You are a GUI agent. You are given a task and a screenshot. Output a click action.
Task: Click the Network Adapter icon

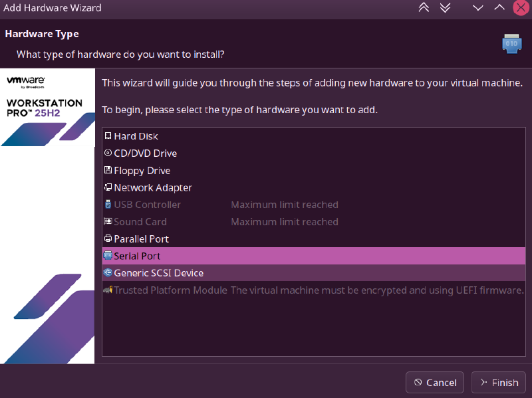[108, 188]
